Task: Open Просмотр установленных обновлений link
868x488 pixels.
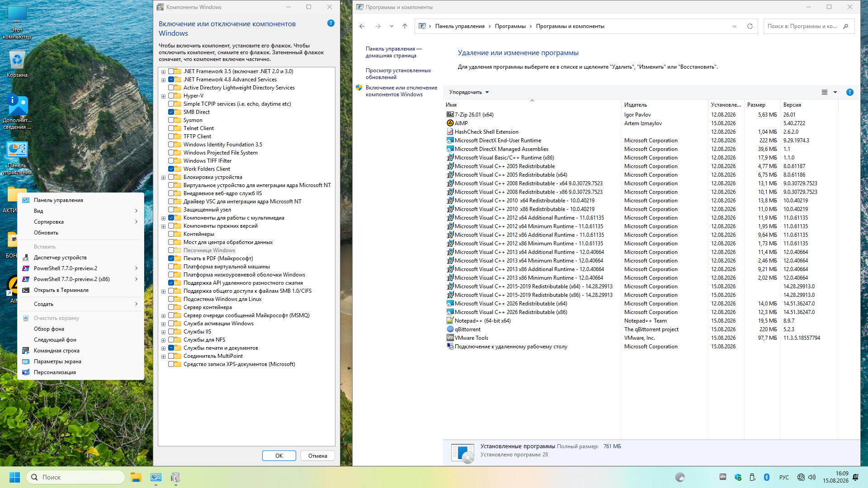Action: point(398,74)
